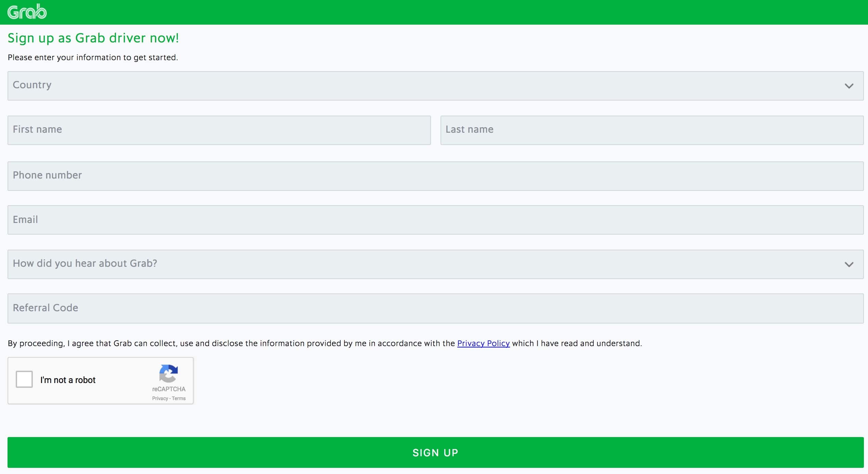The width and height of the screenshot is (868, 474).
Task: Focus the Last name field
Action: click(x=652, y=130)
